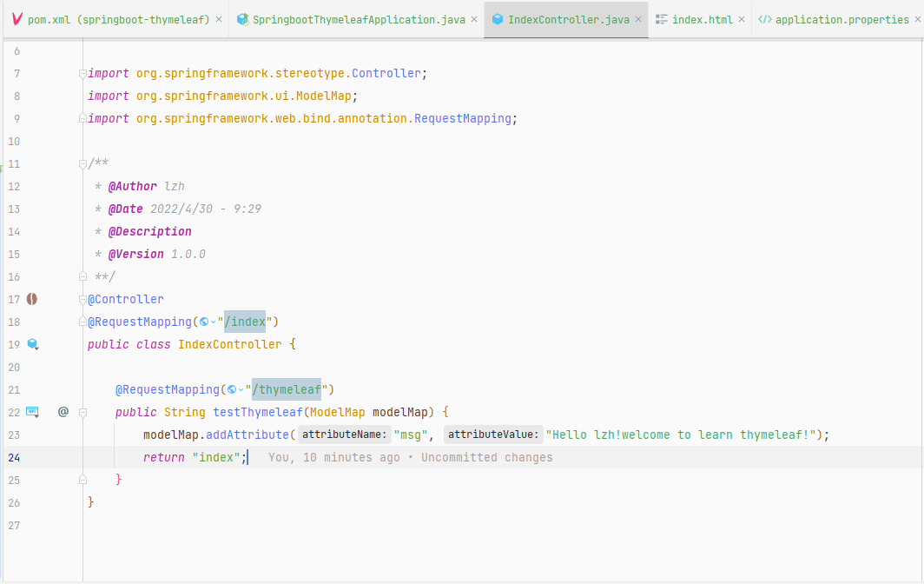Click the ModelMap import on line 8

click(x=323, y=96)
